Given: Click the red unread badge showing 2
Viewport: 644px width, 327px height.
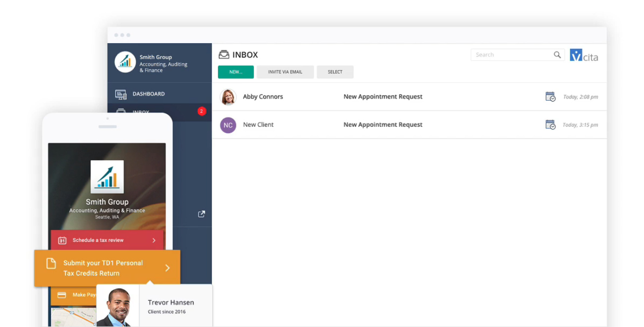Looking at the screenshot, I should click(201, 111).
